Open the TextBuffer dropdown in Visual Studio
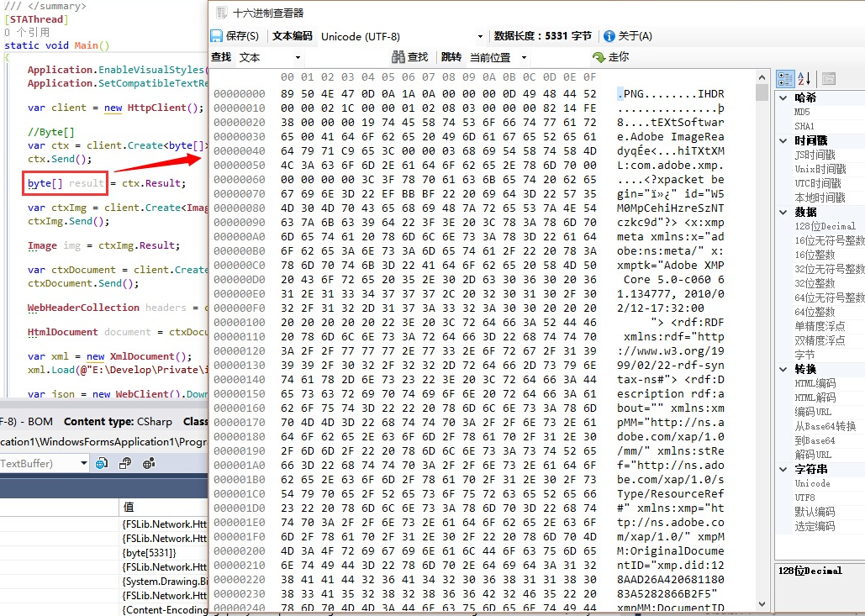The width and height of the screenshot is (865, 616). (x=84, y=463)
